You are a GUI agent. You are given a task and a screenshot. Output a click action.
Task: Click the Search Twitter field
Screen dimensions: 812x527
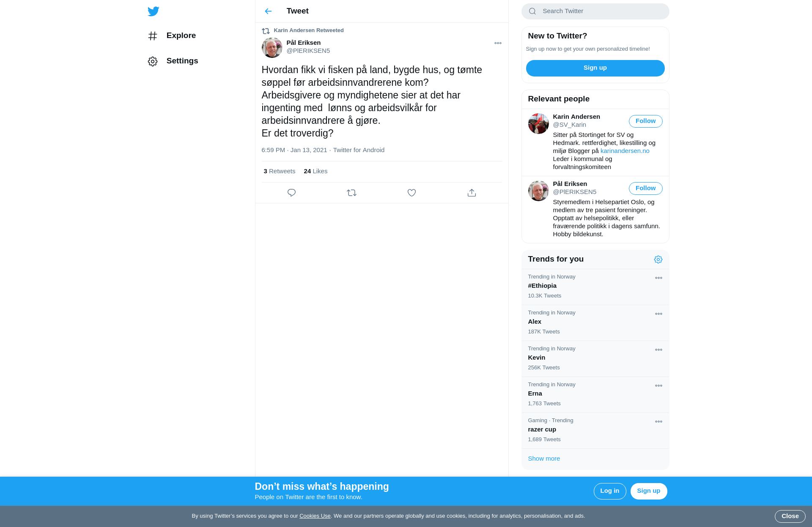pyautogui.click(x=595, y=11)
